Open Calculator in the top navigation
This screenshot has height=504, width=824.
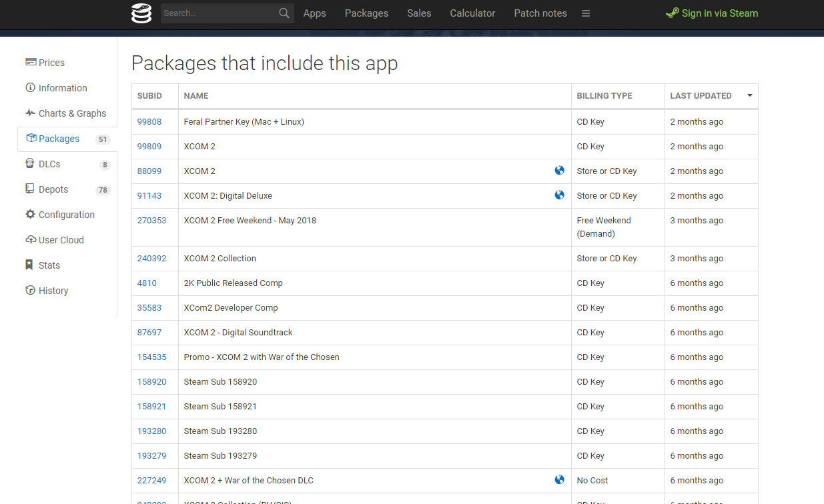[472, 13]
